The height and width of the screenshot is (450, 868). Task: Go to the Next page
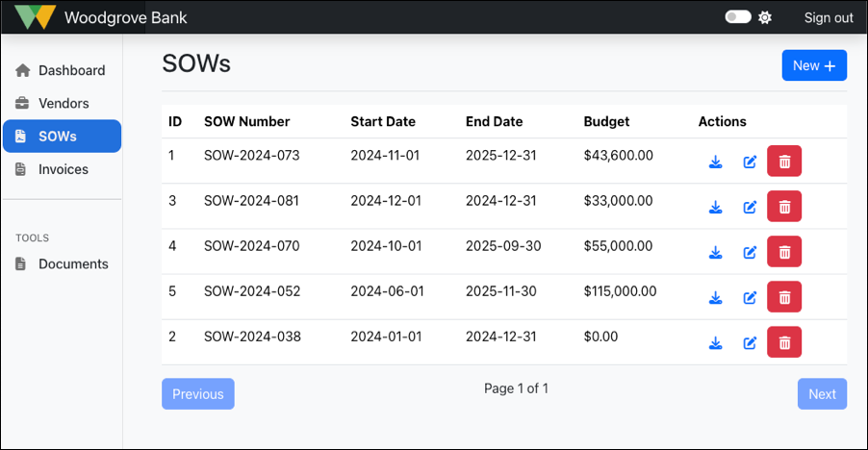tap(821, 394)
